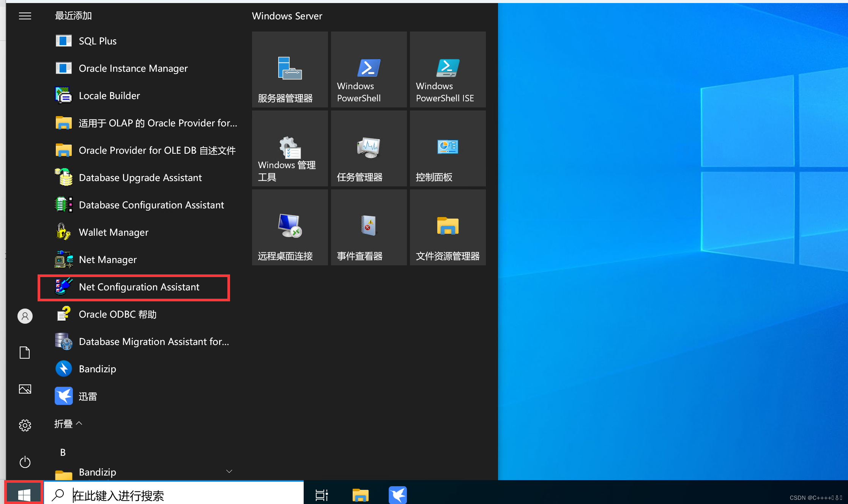Open Net Manager from app list

pyautogui.click(x=107, y=260)
